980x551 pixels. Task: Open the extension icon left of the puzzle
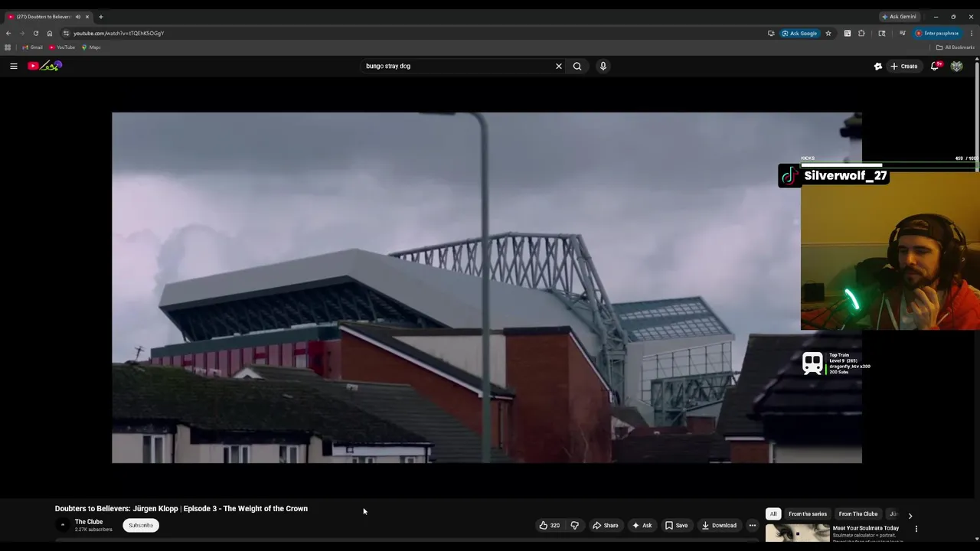pos(848,33)
